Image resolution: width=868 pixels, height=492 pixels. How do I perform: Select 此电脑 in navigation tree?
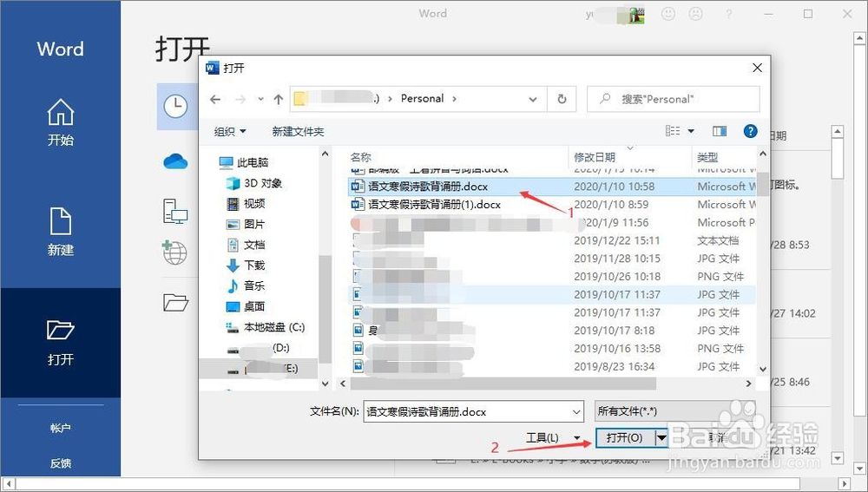244,162
